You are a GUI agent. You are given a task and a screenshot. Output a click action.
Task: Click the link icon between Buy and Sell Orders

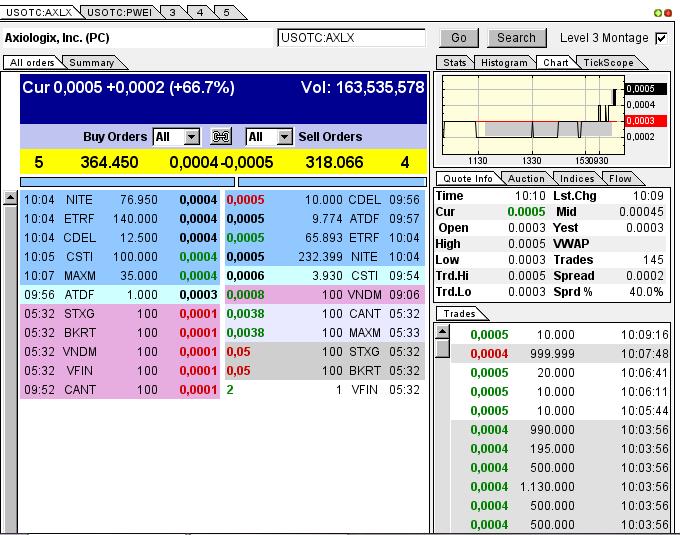[x=222, y=137]
